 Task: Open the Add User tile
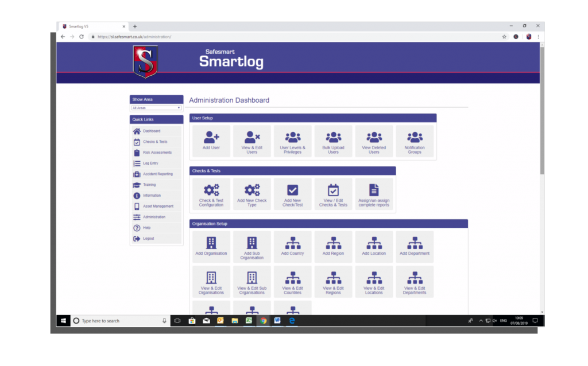(x=211, y=141)
